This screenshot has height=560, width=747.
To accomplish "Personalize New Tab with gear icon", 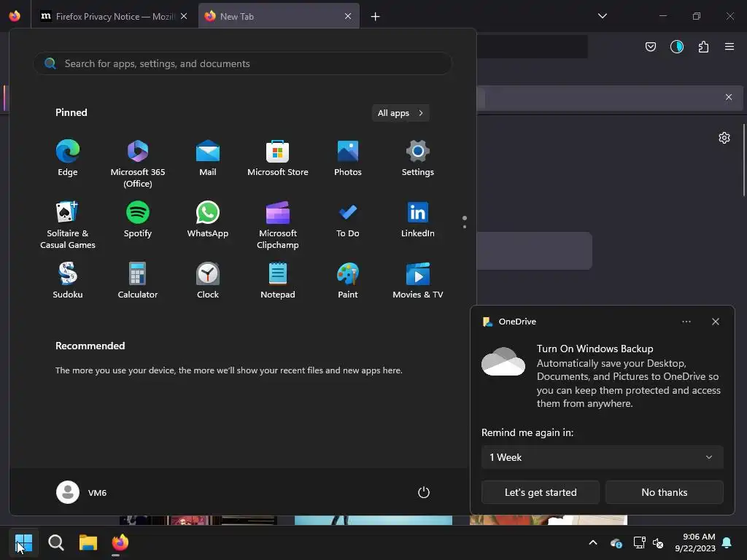I will [x=724, y=138].
